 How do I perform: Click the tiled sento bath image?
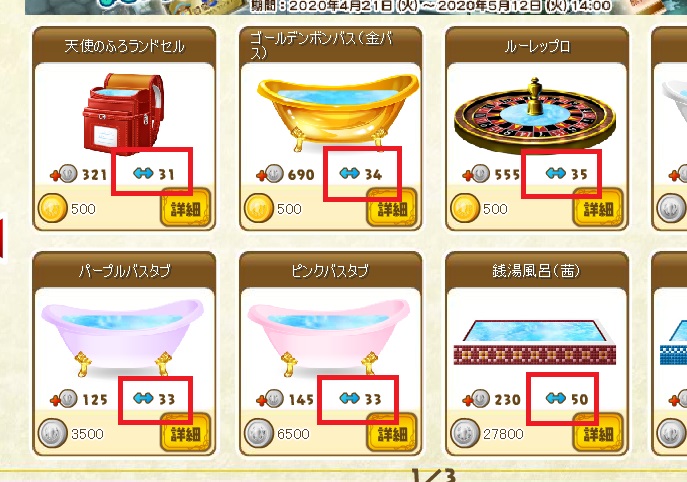coord(535,343)
